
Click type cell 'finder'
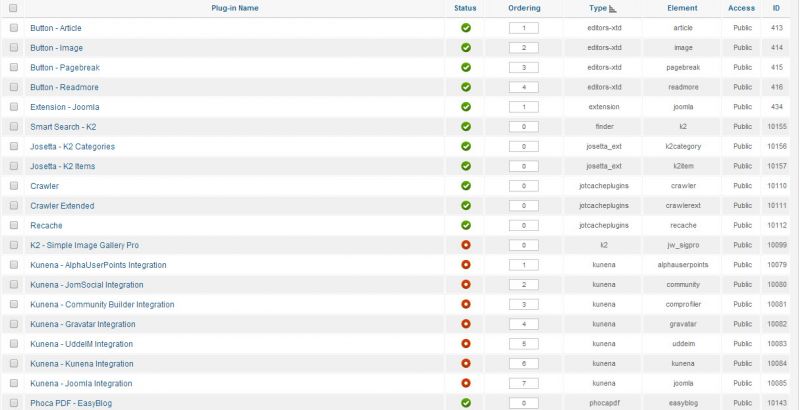coord(604,126)
